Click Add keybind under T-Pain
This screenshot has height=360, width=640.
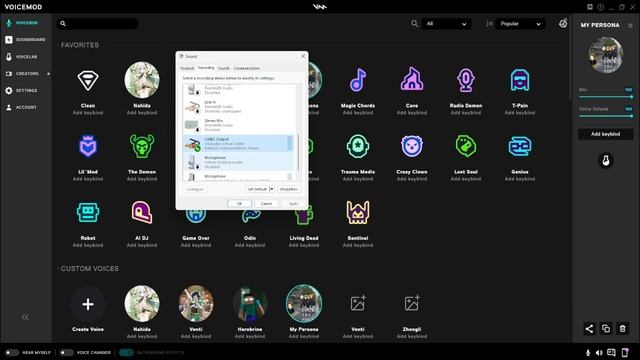coord(520,113)
